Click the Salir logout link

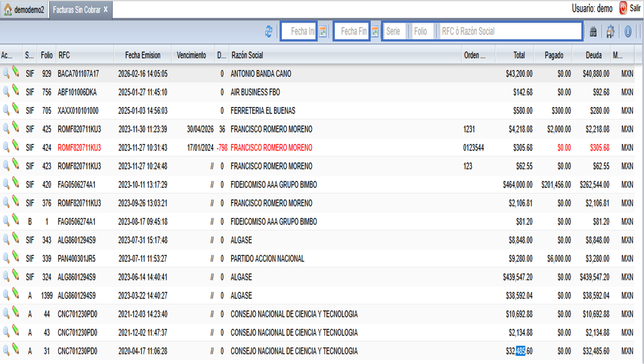tap(635, 8)
